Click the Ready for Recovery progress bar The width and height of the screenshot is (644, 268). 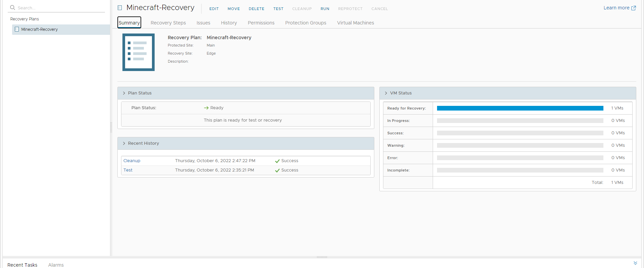click(520, 108)
